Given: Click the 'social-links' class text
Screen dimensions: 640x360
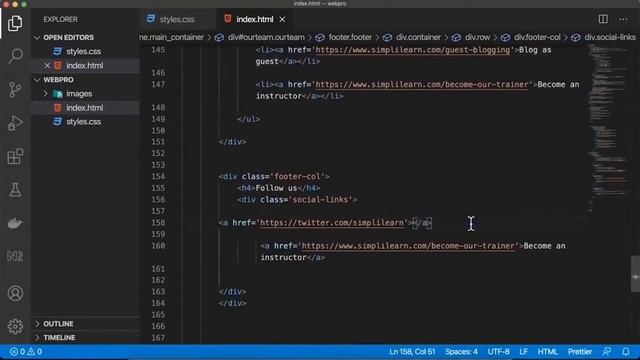Looking at the screenshot, I should 320,200.
